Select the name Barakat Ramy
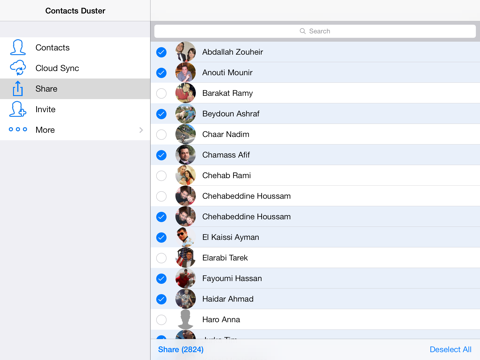This screenshot has height=360, width=480. click(x=228, y=93)
